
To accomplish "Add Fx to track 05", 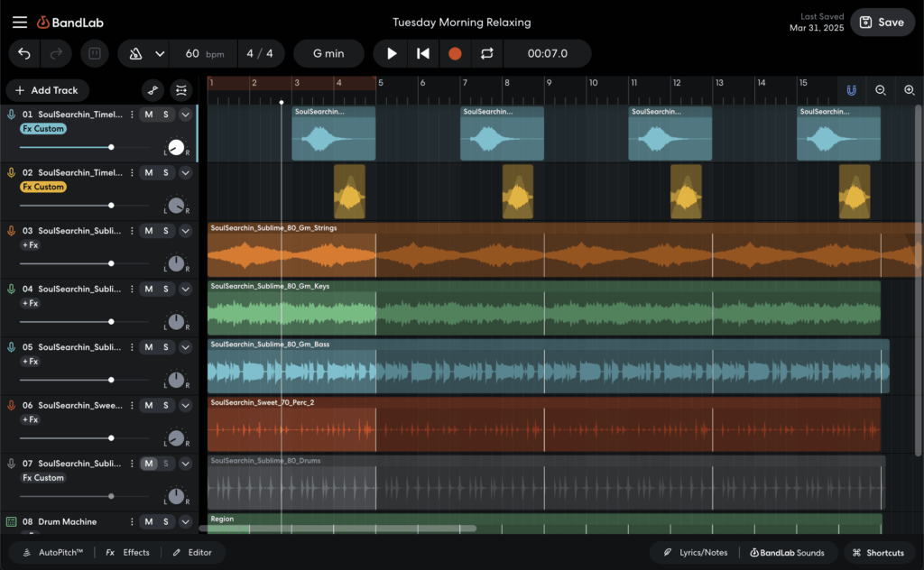I will [30, 362].
